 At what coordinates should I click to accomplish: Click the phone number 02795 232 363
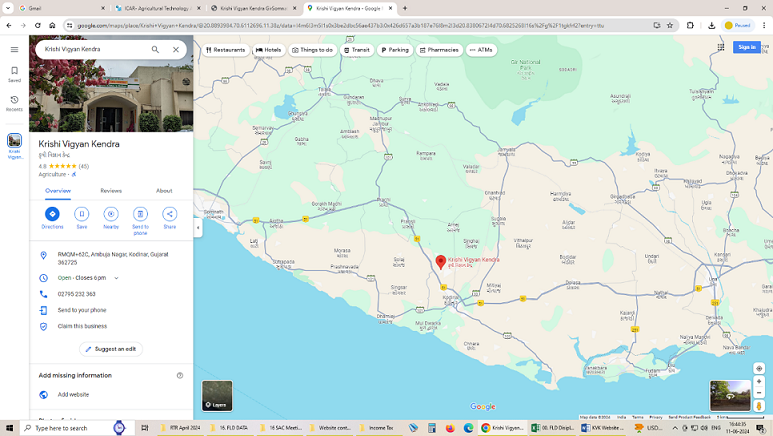tap(76, 294)
